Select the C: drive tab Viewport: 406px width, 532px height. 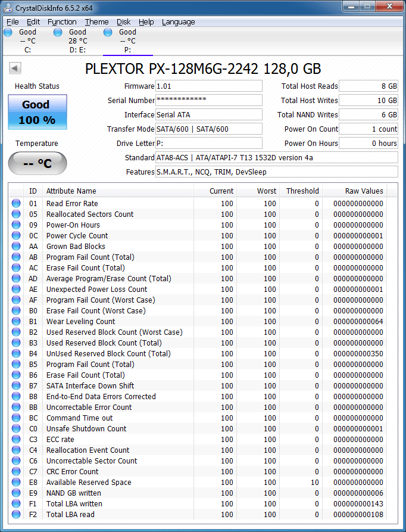click(x=28, y=41)
